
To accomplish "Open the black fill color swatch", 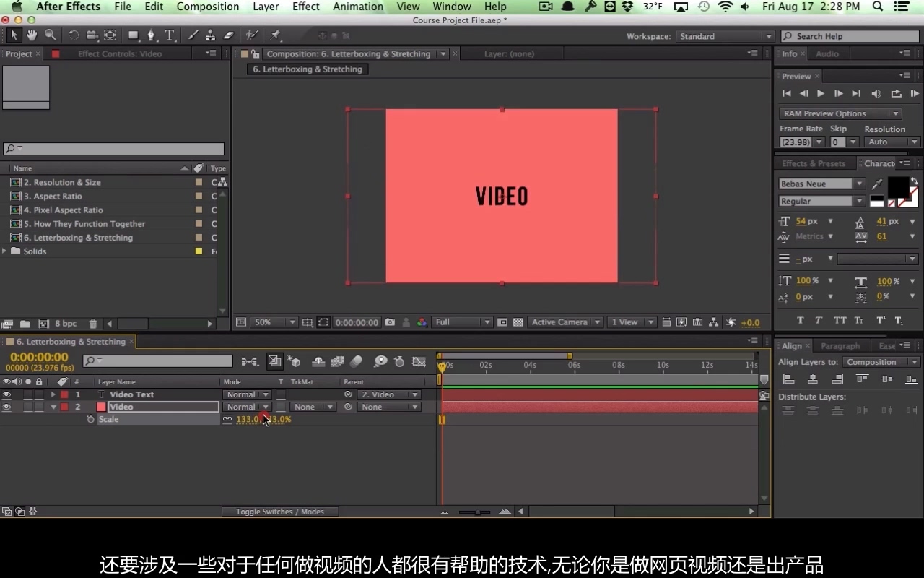I will tap(897, 187).
